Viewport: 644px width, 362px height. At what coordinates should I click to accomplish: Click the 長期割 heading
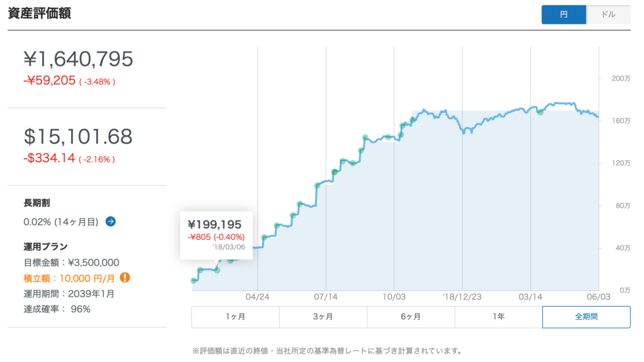pyautogui.click(x=36, y=203)
